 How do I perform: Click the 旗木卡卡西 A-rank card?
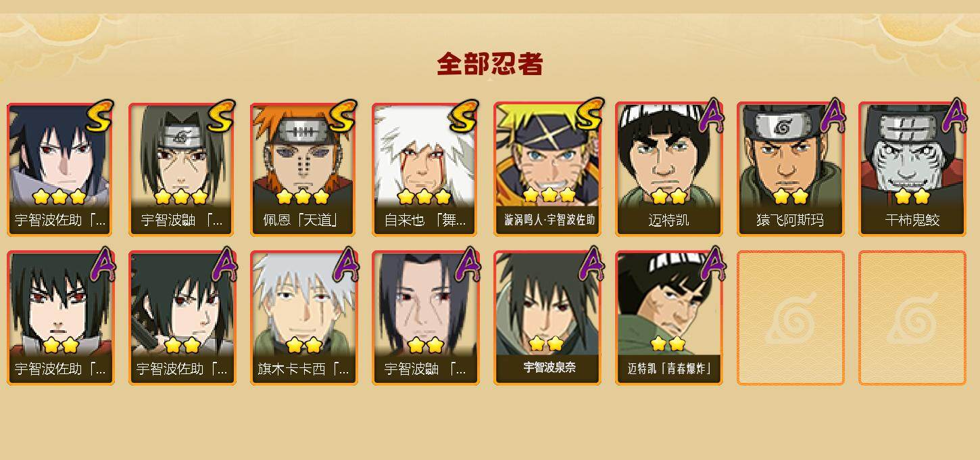303,318
